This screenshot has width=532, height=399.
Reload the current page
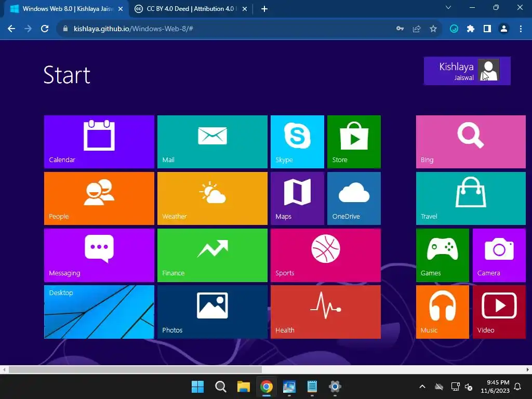coord(45,29)
